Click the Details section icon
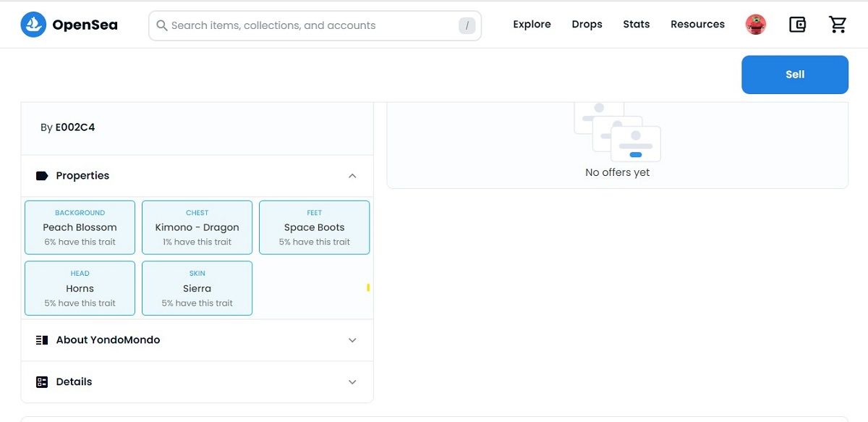 pyautogui.click(x=42, y=382)
